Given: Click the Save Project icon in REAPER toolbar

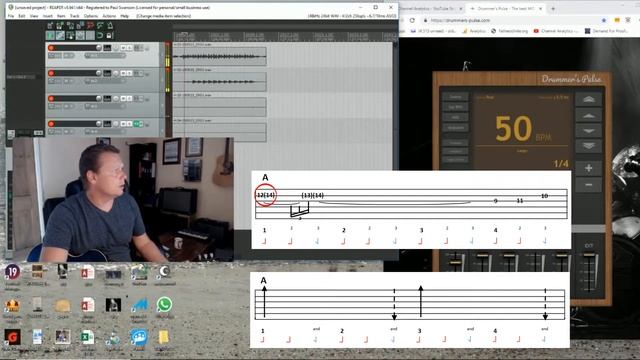Looking at the screenshot, I should point(70,26).
